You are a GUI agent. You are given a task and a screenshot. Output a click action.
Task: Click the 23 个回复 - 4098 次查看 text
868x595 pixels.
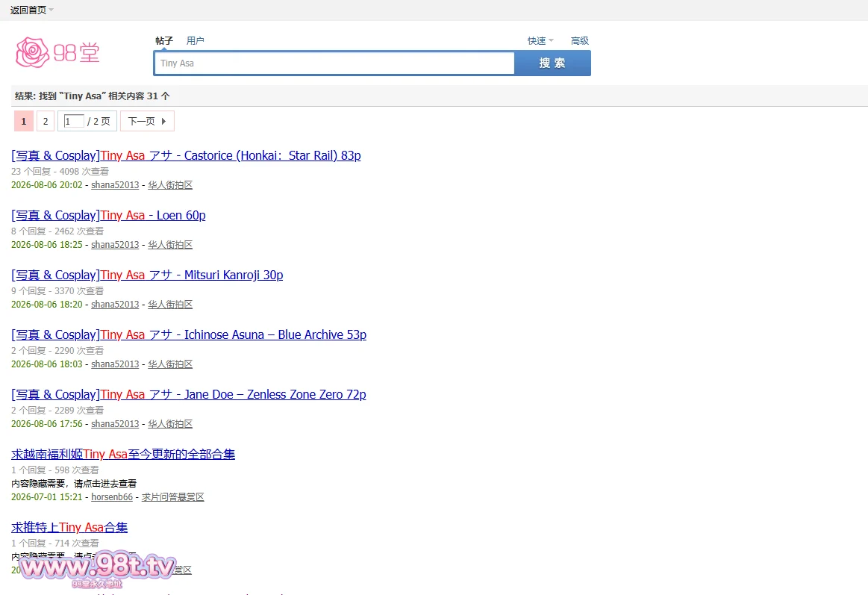tap(60, 172)
